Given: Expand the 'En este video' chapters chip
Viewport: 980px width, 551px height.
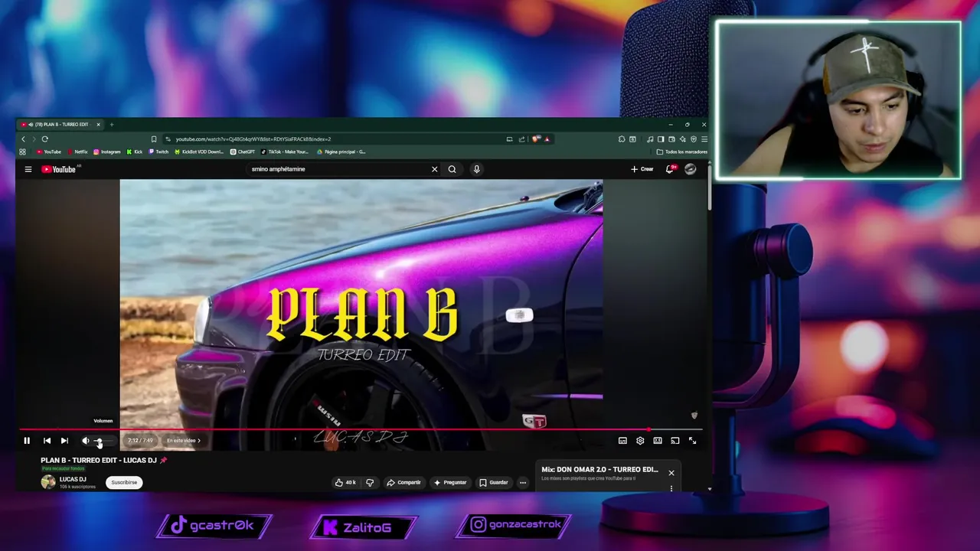Looking at the screenshot, I should 184,441.
